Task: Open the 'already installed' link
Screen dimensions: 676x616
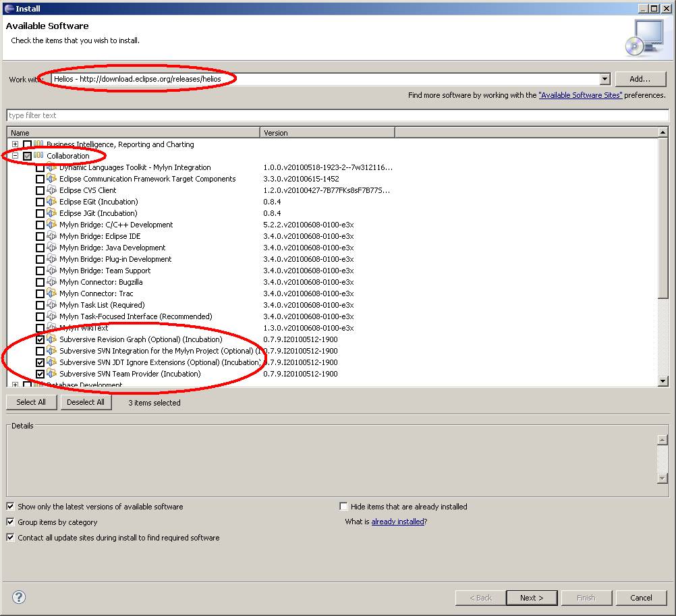Action: click(398, 522)
